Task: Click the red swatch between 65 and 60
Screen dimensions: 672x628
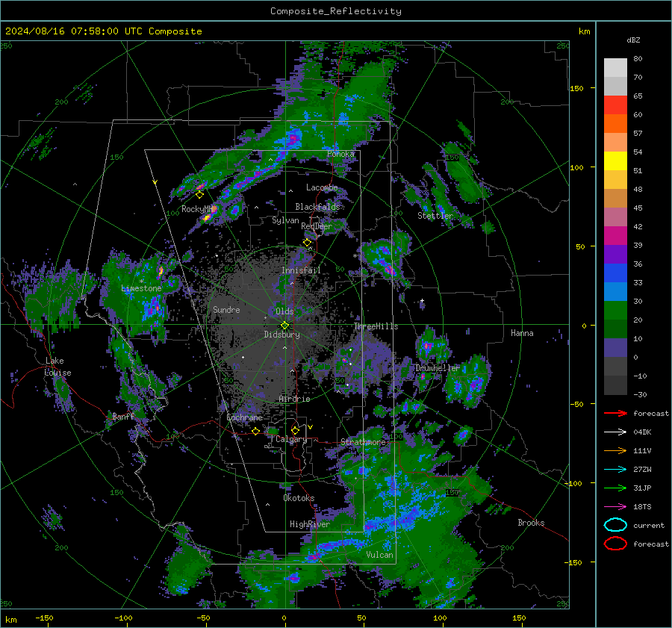Action: point(615,105)
